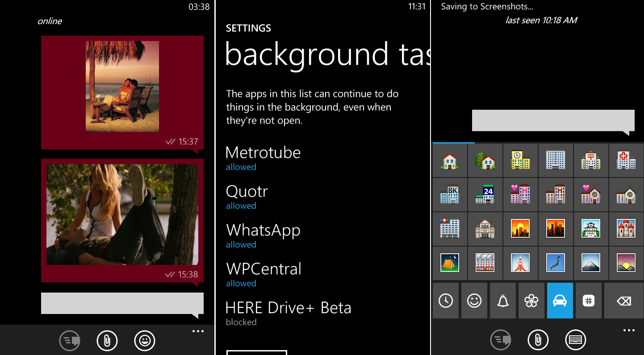Insert the house with tree emoji
Viewport: 644px width, 355px height.
(485, 160)
